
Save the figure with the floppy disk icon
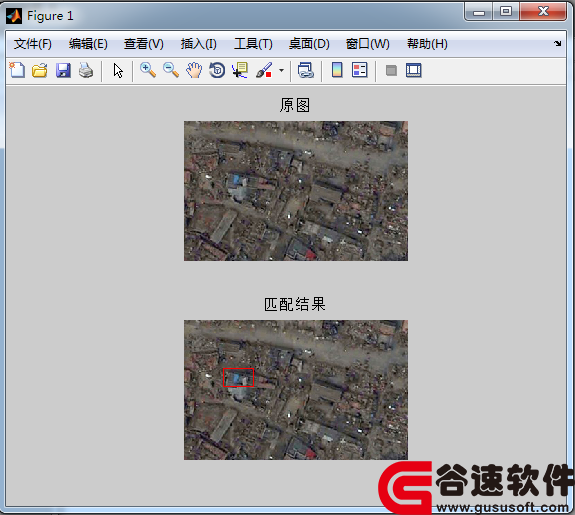pyautogui.click(x=63, y=70)
